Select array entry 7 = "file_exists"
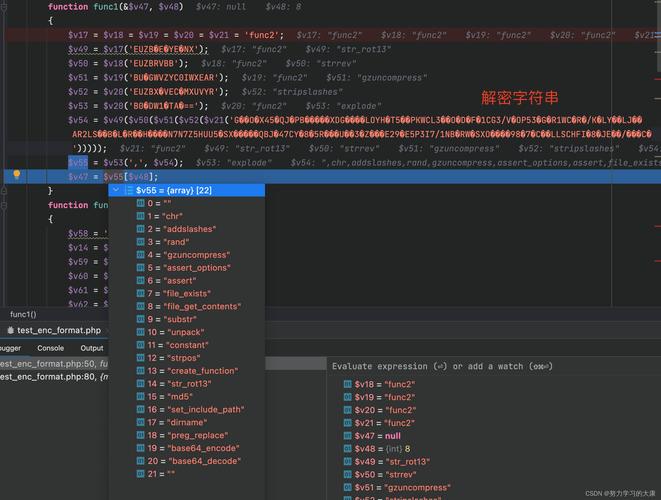 [x=187, y=293]
